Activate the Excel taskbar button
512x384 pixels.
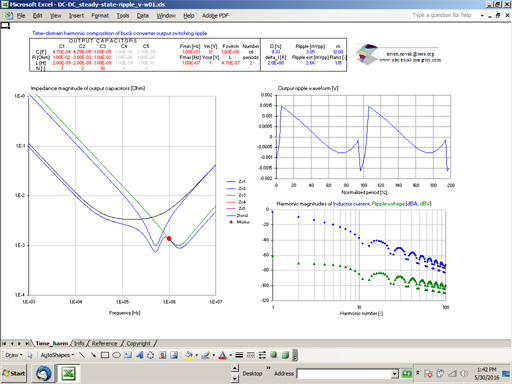[x=68, y=373]
